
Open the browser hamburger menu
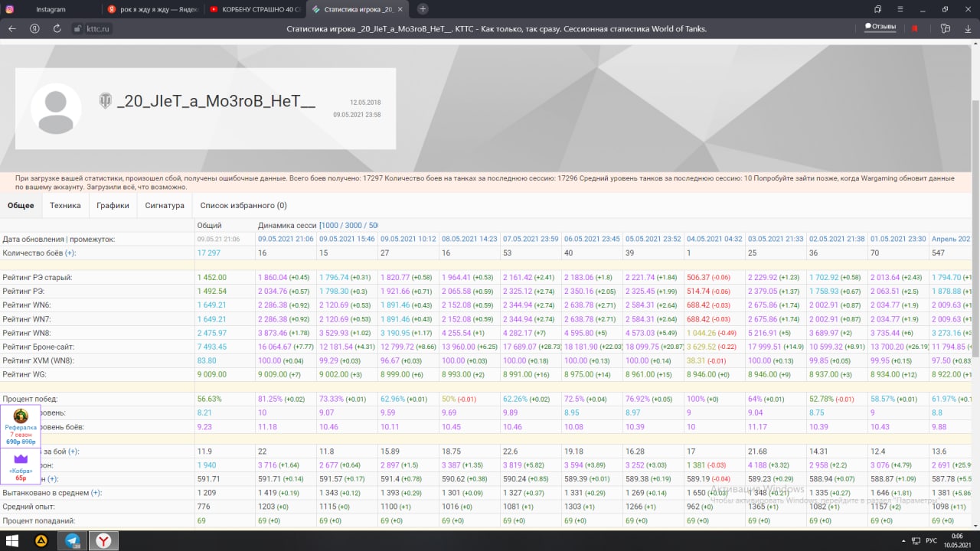click(x=899, y=9)
